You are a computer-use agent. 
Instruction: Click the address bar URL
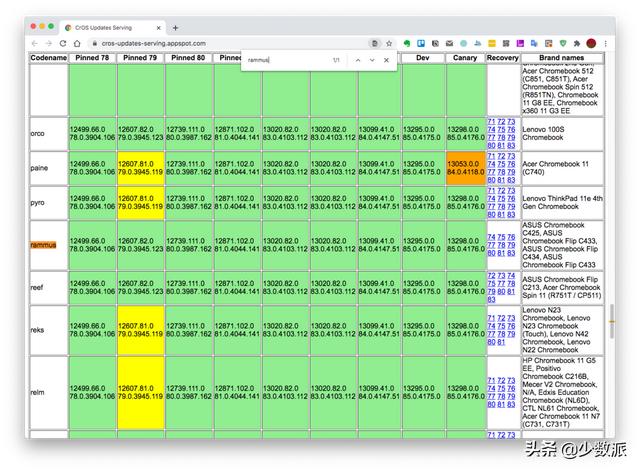[154, 43]
